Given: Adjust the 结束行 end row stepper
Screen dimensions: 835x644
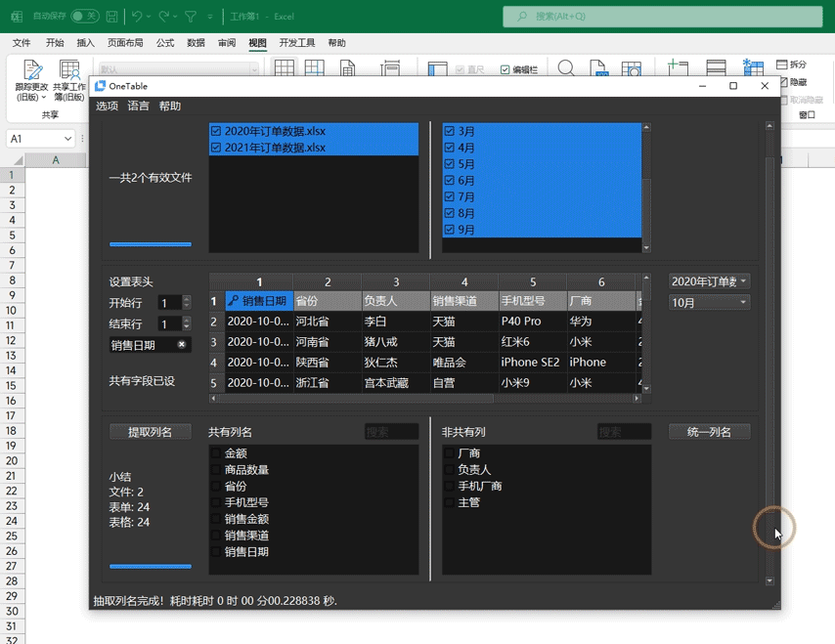Looking at the screenshot, I should click(186, 323).
